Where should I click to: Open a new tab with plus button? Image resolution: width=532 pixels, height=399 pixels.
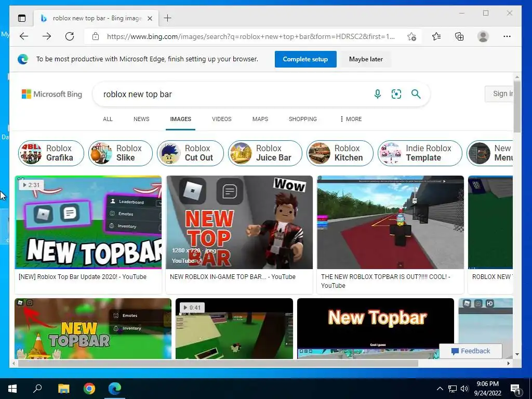pos(167,18)
